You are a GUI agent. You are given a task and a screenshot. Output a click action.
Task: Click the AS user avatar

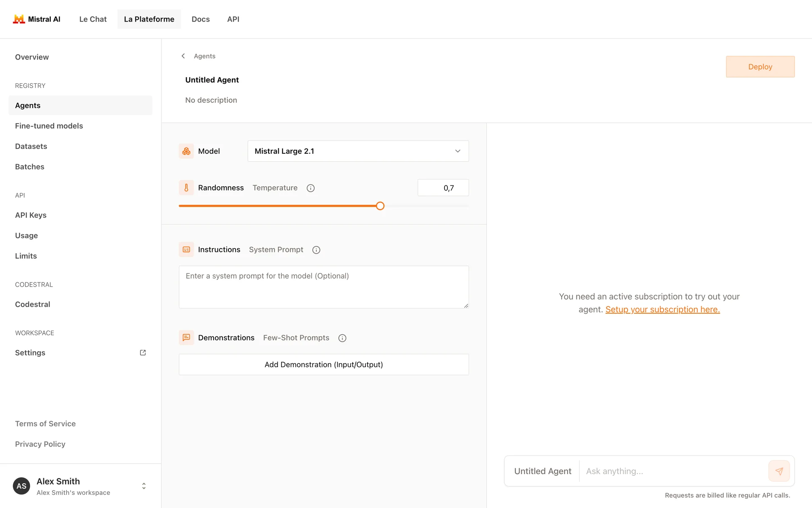pyautogui.click(x=22, y=486)
